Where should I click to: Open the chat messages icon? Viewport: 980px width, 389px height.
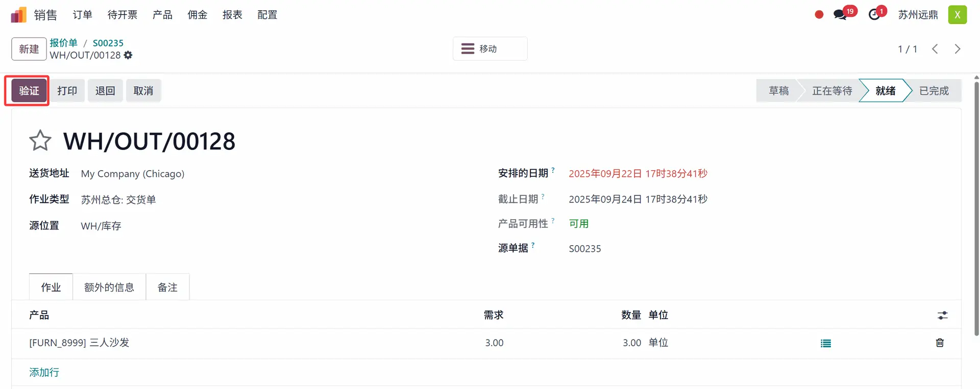(840, 15)
